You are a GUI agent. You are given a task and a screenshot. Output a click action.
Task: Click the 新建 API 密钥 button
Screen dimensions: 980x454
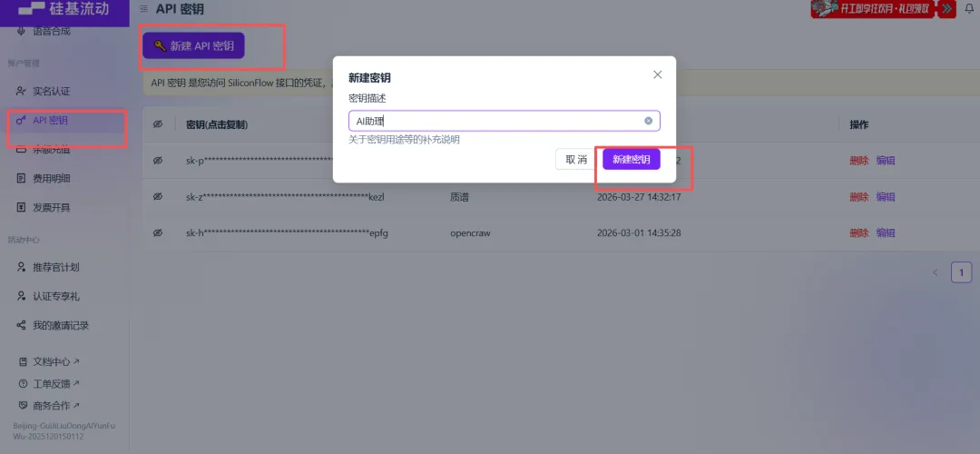point(193,45)
